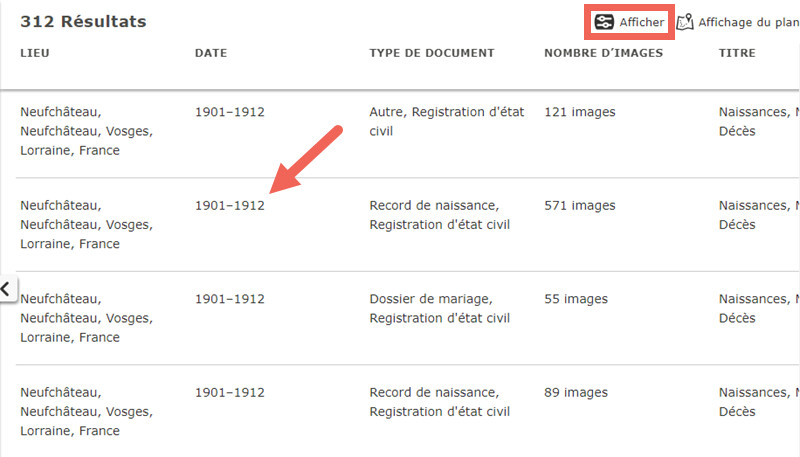Open the 571 images record
The height and width of the screenshot is (457, 800).
pyautogui.click(x=580, y=206)
